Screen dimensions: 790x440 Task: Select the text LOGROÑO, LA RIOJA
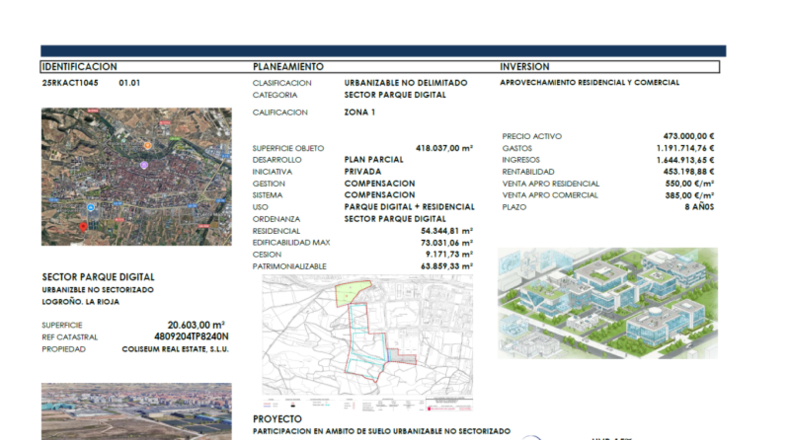[81, 302]
